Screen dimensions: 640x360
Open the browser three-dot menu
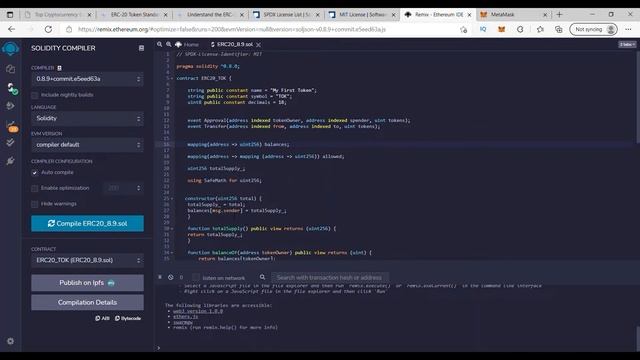[x=628, y=29]
